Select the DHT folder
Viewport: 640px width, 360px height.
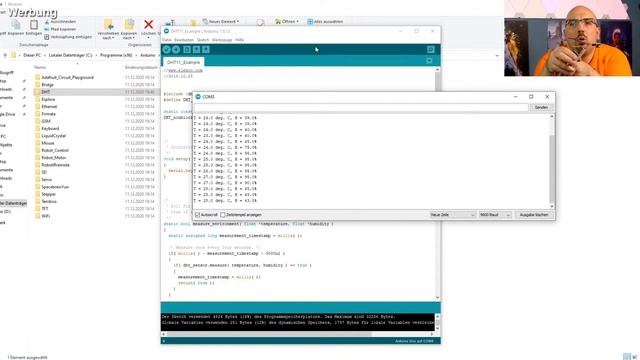coord(45,92)
